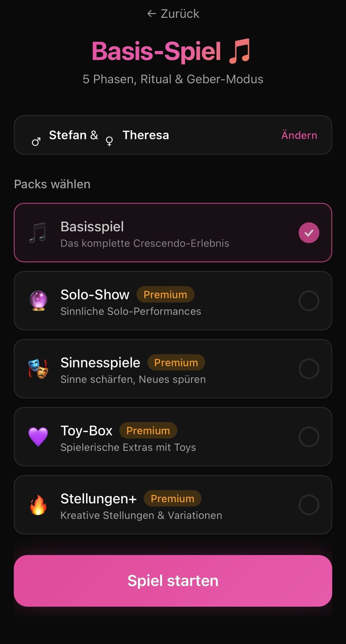
Task: Enable the Solo-Show pack selection circle
Action: 309,301
